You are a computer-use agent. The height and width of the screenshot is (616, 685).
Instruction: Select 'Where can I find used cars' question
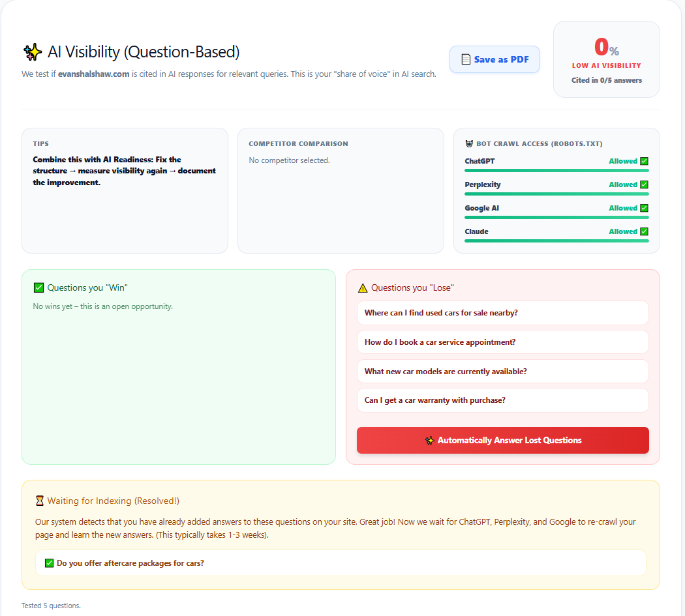click(x=503, y=313)
